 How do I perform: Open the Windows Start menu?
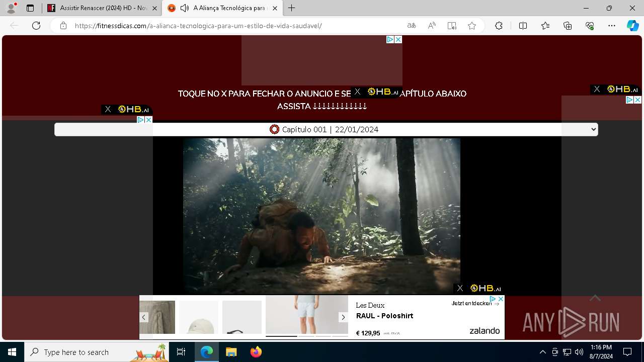pyautogui.click(x=12, y=352)
